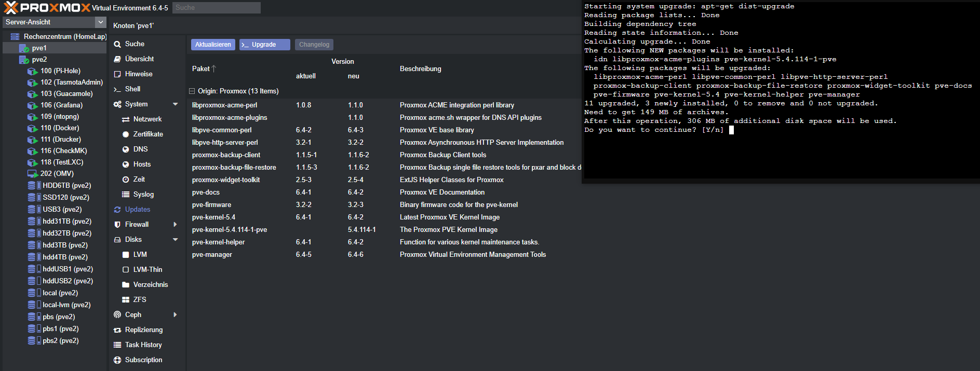
Task: Select the pve-kernel-5.4.114-1-pve row
Action: click(384, 230)
